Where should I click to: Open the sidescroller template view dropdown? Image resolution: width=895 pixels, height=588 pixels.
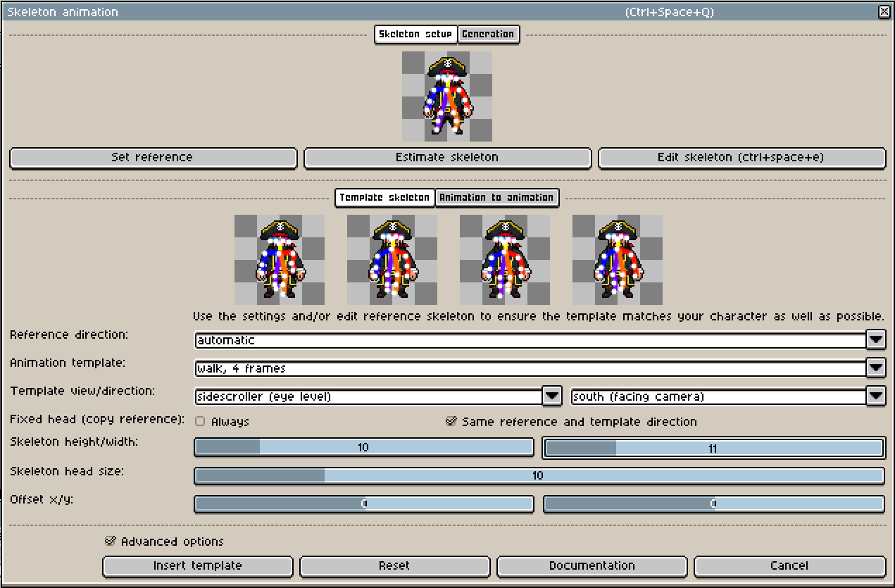tap(552, 396)
